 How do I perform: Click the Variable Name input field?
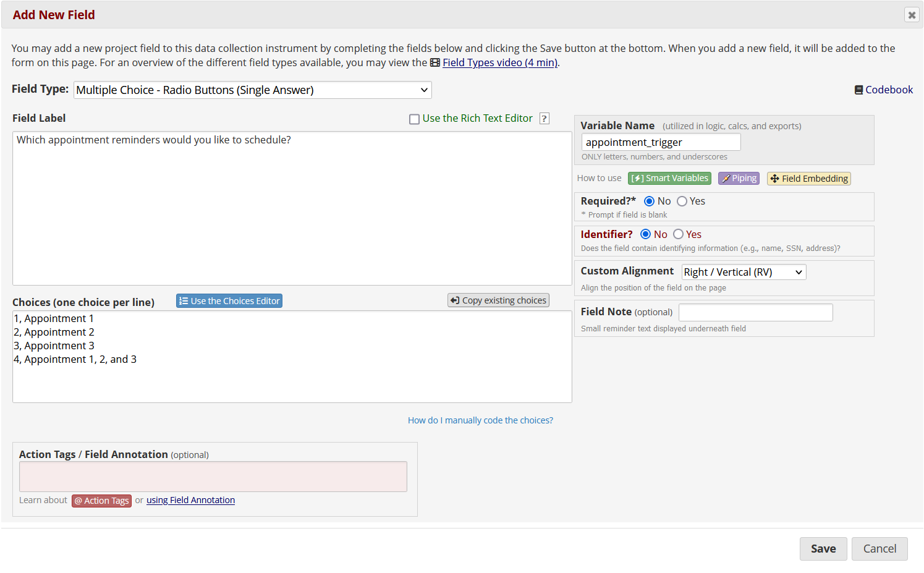point(661,142)
